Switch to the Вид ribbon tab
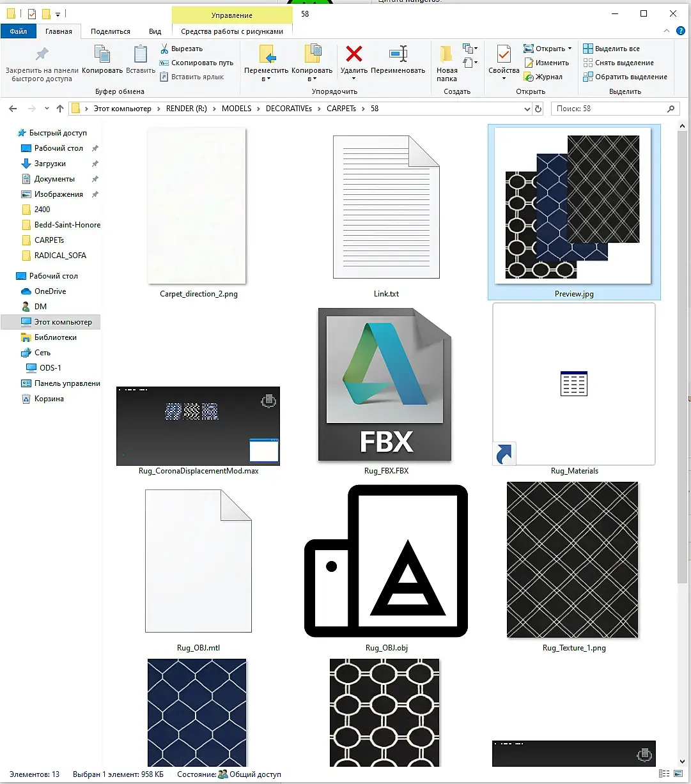Image resolution: width=691 pixels, height=784 pixels. pos(155,31)
